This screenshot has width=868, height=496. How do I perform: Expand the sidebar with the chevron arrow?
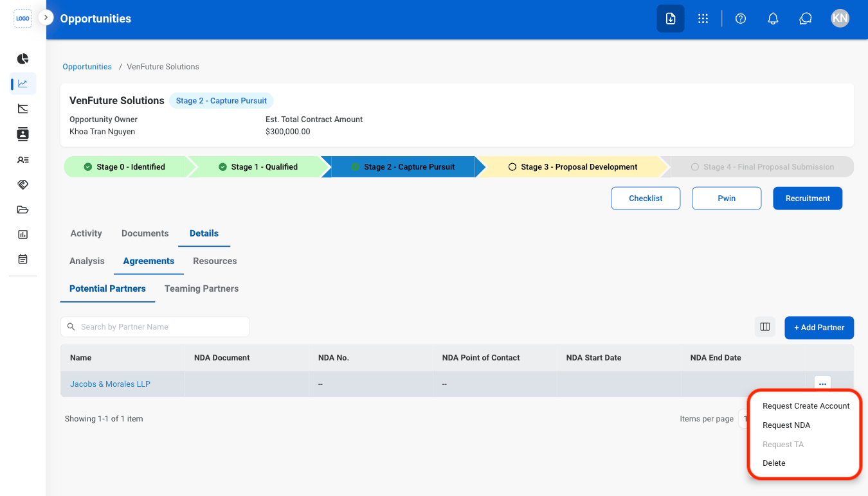(45, 17)
